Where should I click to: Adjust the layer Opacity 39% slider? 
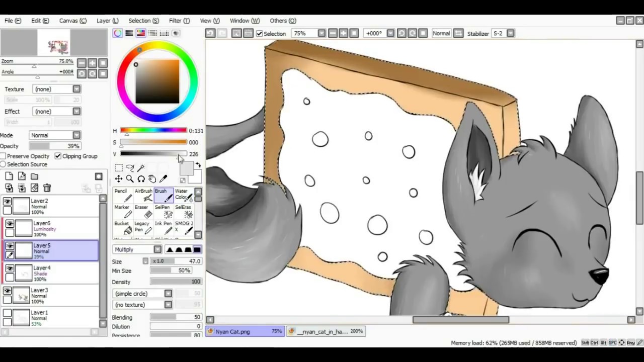[x=54, y=146]
